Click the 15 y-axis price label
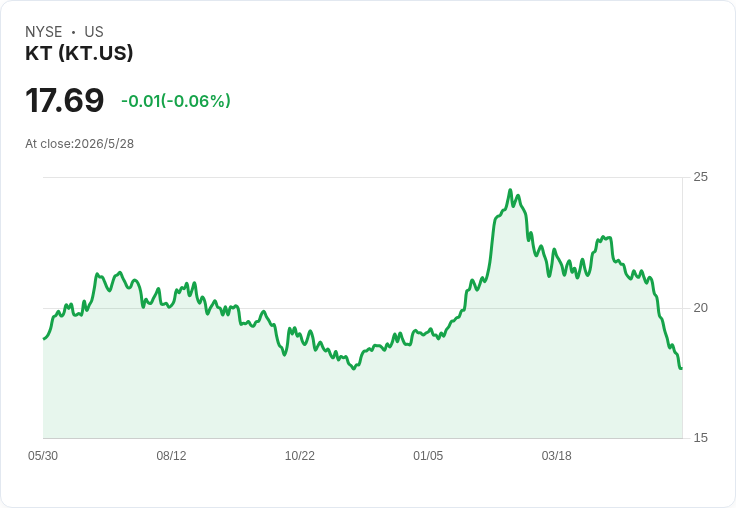This screenshot has height=508, width=736. pyautogui.click(x=700, y=438)
